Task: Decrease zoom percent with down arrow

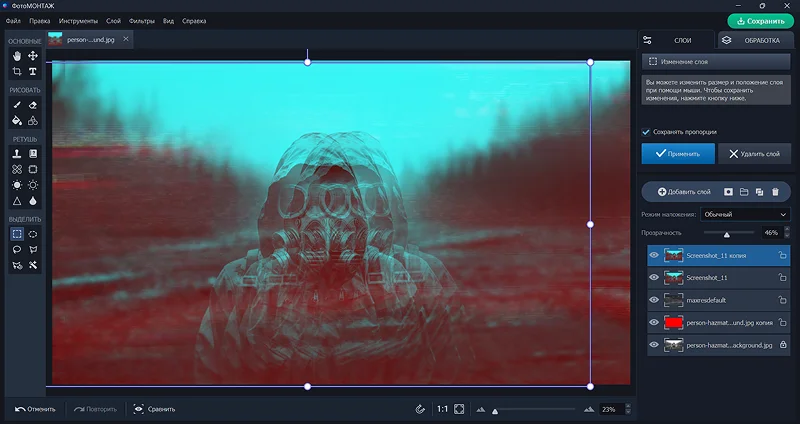Action: pos(628,412)
